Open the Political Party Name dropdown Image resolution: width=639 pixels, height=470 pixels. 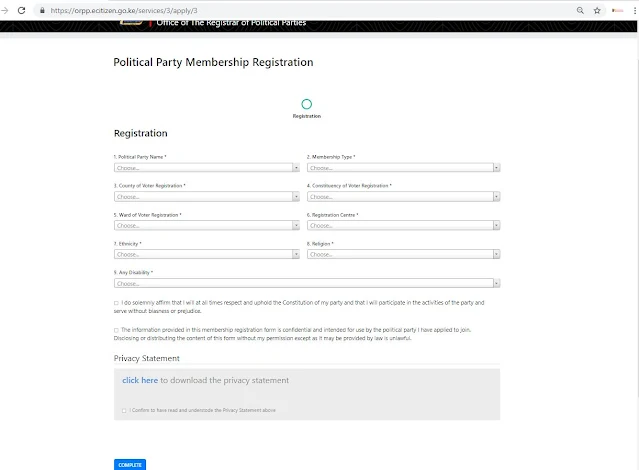tap(207, 168)
